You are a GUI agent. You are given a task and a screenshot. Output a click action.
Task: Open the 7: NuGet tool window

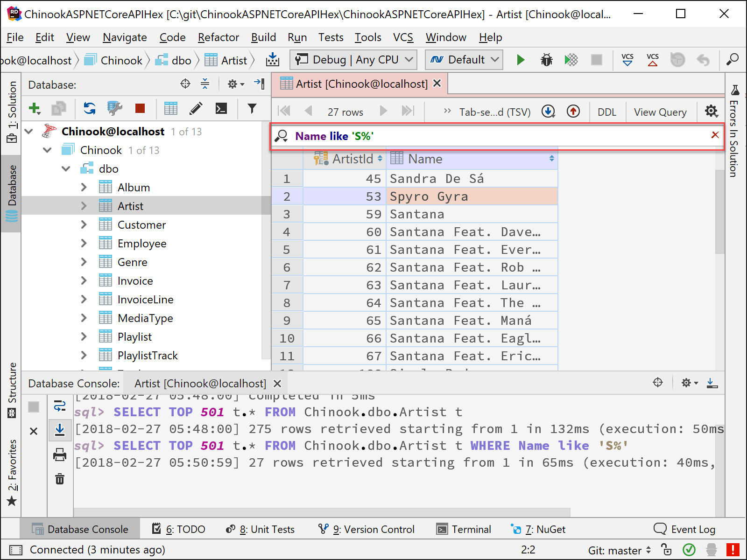(x=538, y=529)
